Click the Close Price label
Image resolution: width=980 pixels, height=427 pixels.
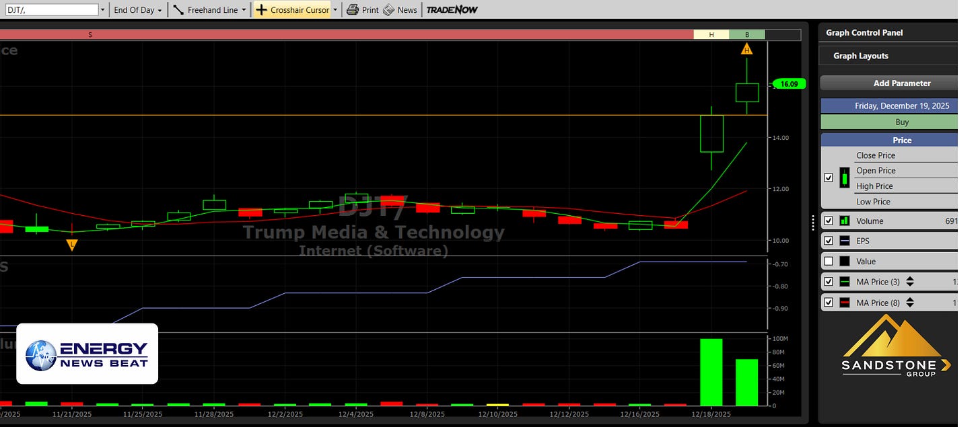click(876, 155)
